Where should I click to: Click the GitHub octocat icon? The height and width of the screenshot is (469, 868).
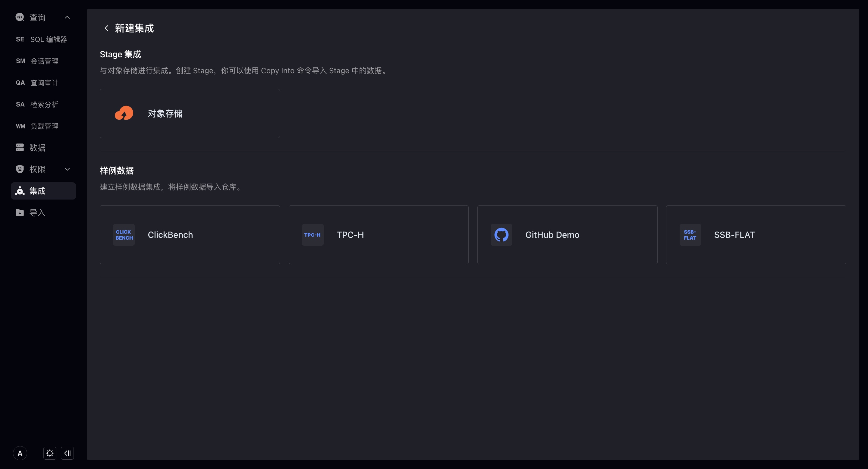pos(502,235)
